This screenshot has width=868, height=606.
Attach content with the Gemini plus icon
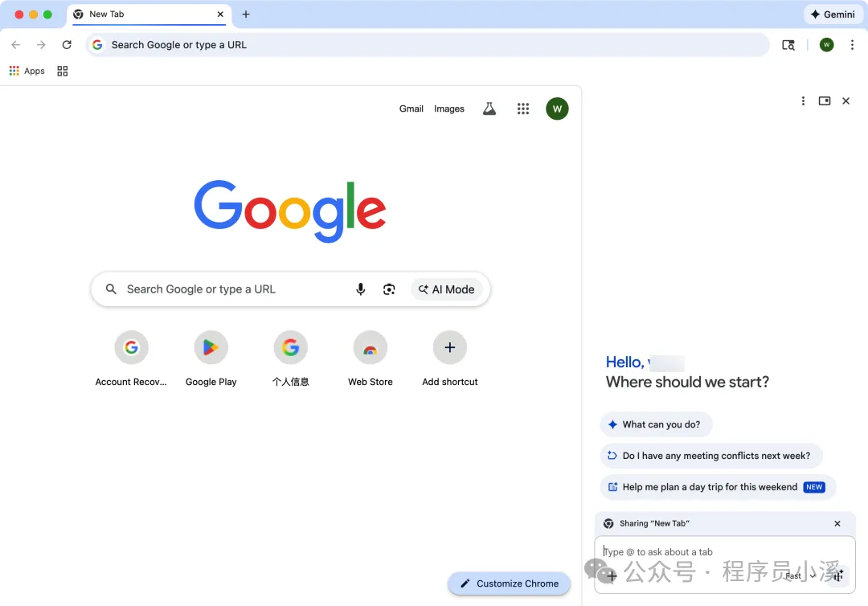pyautogui.click(x=611, y=576)
